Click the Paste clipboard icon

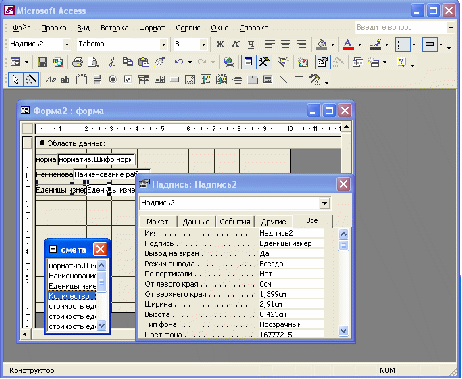(x=143, y=62)
